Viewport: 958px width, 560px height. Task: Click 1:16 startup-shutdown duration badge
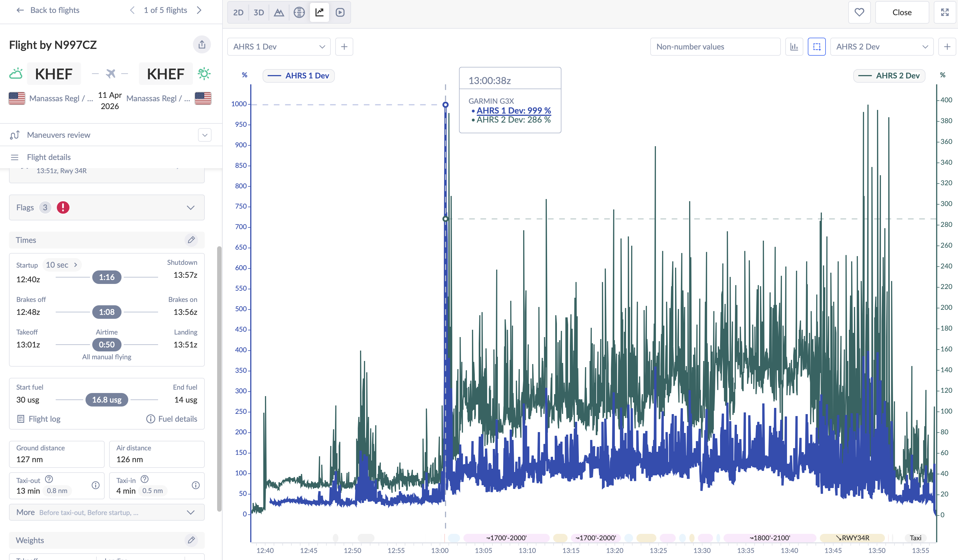point(107,277)
